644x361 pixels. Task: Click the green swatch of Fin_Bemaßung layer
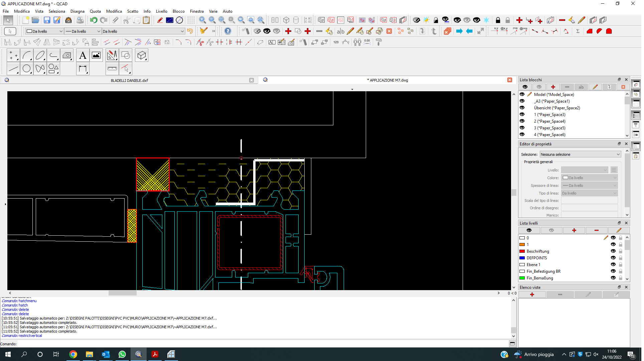(522, 278)
